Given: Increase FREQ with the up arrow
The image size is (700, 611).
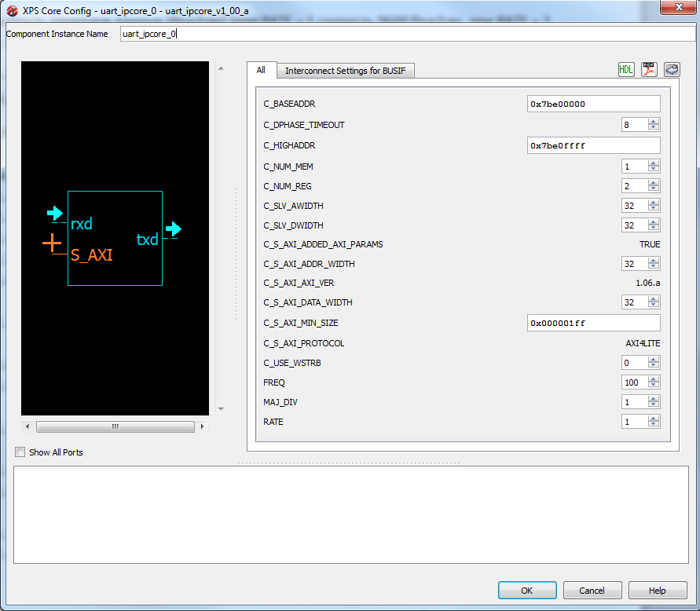Looking at the screenshot, I should point(654,379).
